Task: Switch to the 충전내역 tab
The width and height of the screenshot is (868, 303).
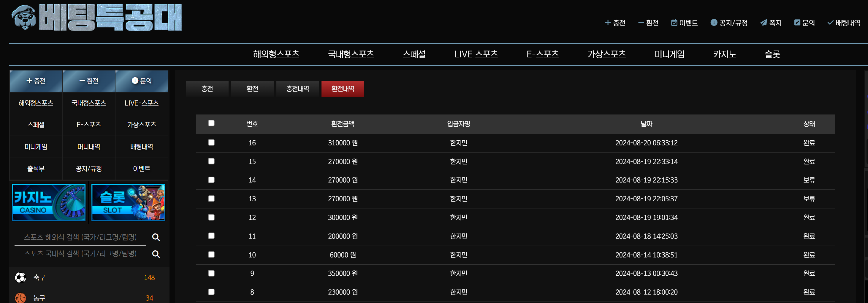Action: tap(297, 89)
